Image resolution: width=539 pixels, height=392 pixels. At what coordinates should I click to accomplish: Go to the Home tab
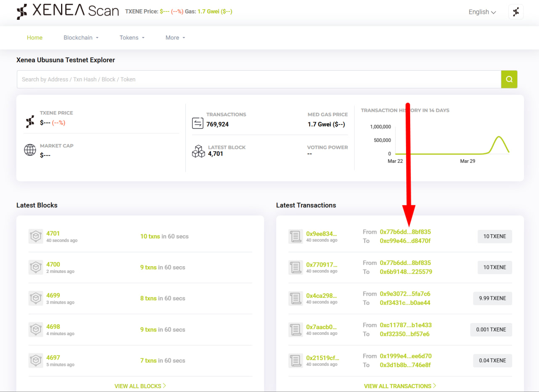pos(35,37)
